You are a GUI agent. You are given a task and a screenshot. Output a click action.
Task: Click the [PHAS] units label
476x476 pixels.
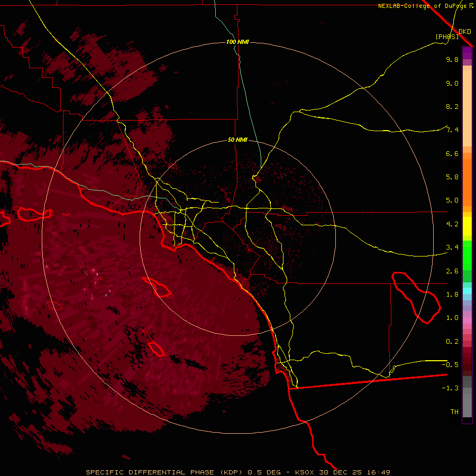[x=447, y=36]
